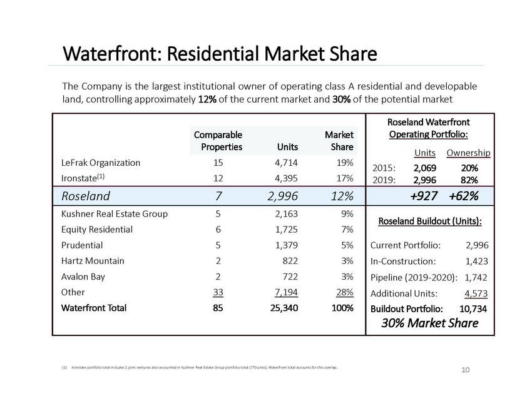Click the Waterfront Total share '100%'
Image resolution: width=532 pixels, height=411 pixels.
(342, 308)
